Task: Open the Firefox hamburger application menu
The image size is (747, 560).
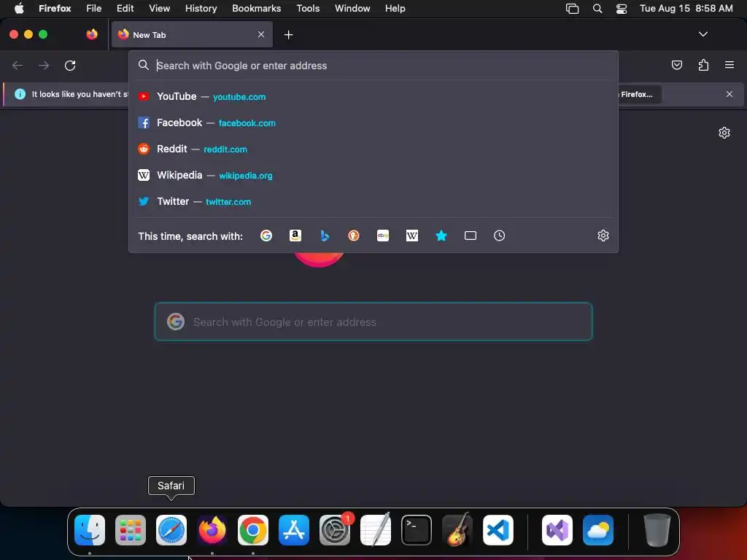Action: coord(729,65)
